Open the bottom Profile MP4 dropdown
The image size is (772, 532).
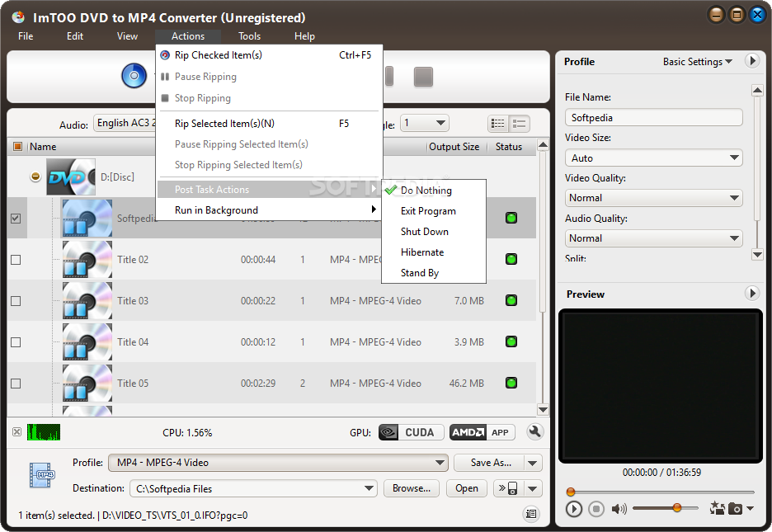coord(278,463)
